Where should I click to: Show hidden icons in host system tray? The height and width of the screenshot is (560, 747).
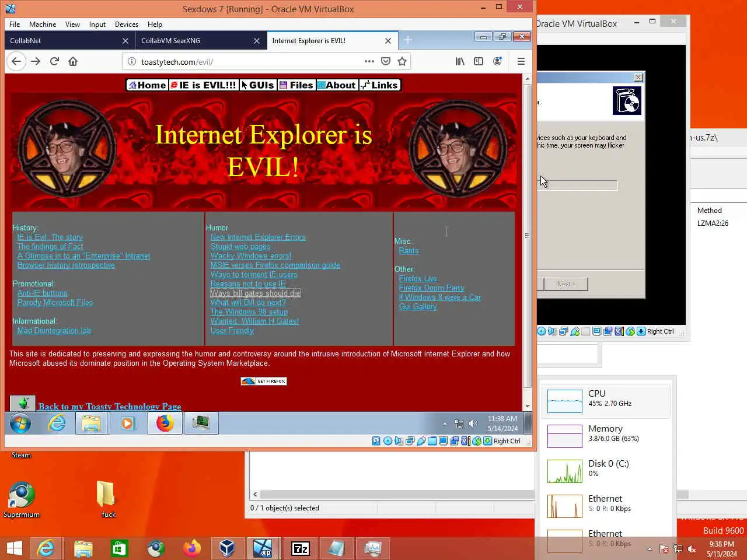(x=650, y=549)
